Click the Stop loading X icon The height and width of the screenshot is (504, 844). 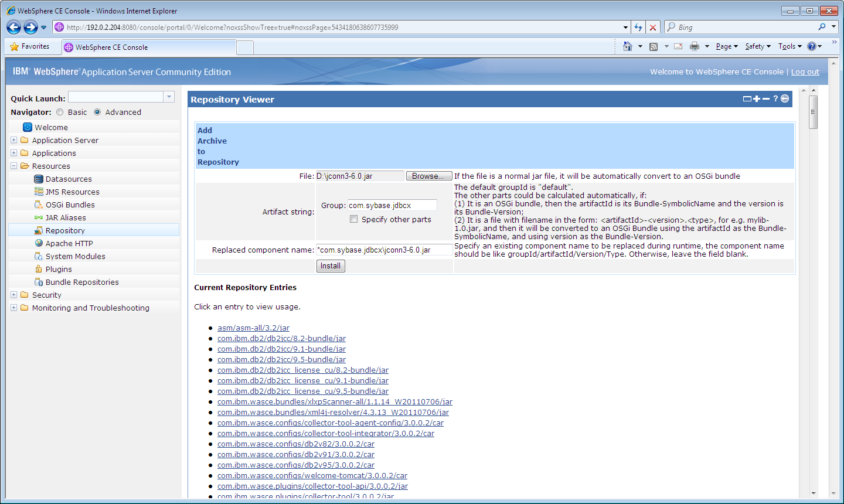[x=653, y=28]
